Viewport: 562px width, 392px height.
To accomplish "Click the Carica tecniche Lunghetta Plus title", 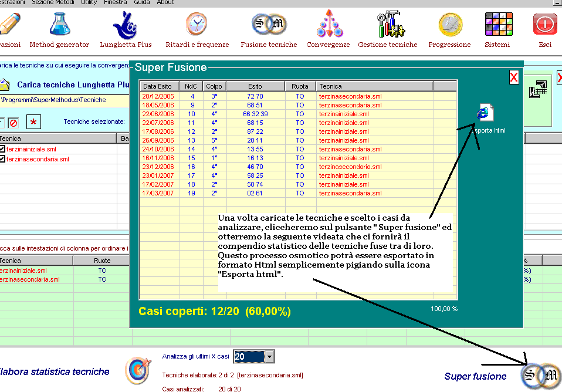I will (73, 85).
